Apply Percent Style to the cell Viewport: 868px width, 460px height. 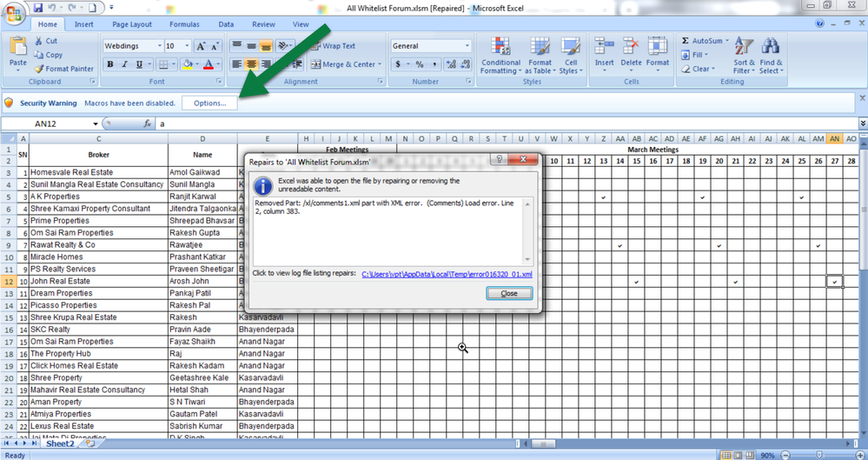click(x=420, y=64)
